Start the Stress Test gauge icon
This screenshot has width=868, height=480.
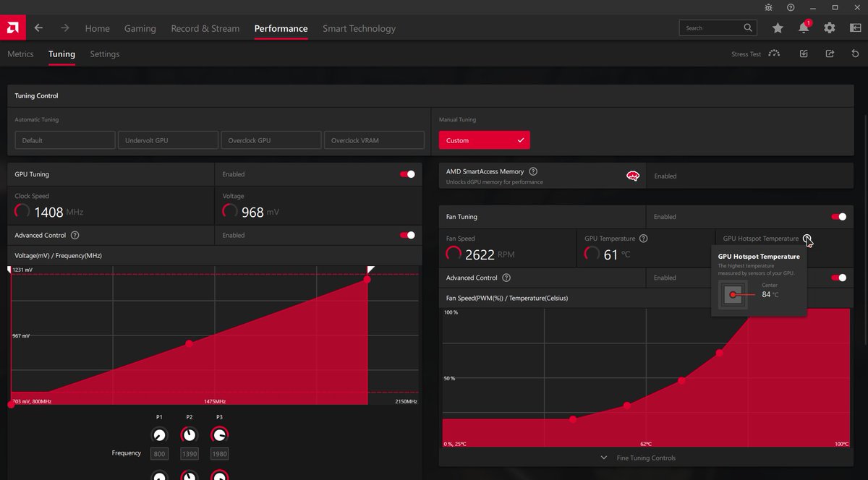coord(775,53)
